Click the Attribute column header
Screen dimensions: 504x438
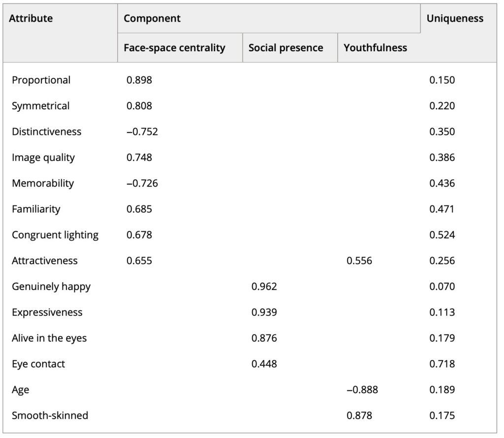tap(31, 19)
